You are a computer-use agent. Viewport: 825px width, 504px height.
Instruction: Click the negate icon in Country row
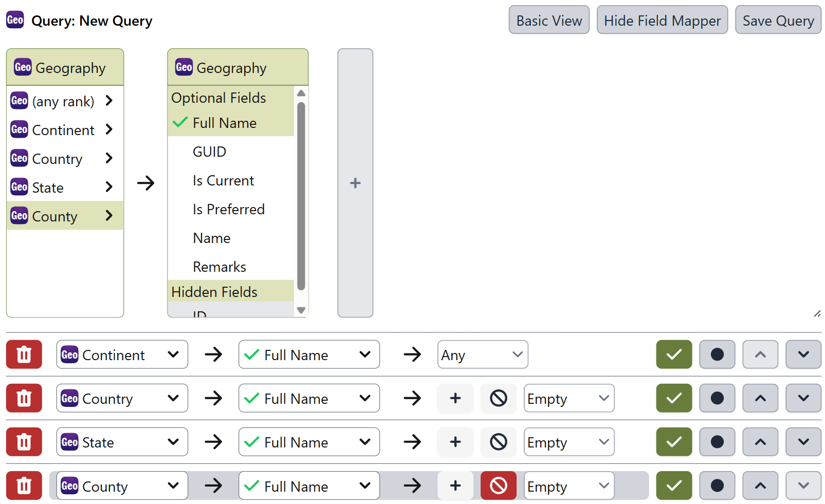498,398
